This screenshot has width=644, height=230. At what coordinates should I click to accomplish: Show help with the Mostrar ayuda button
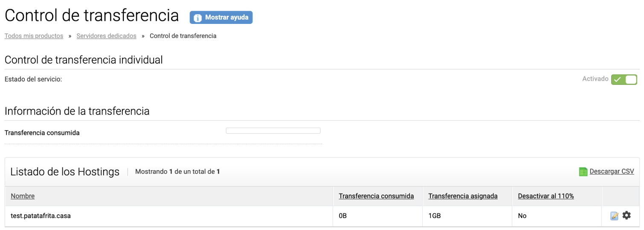[x=221, y=17]
